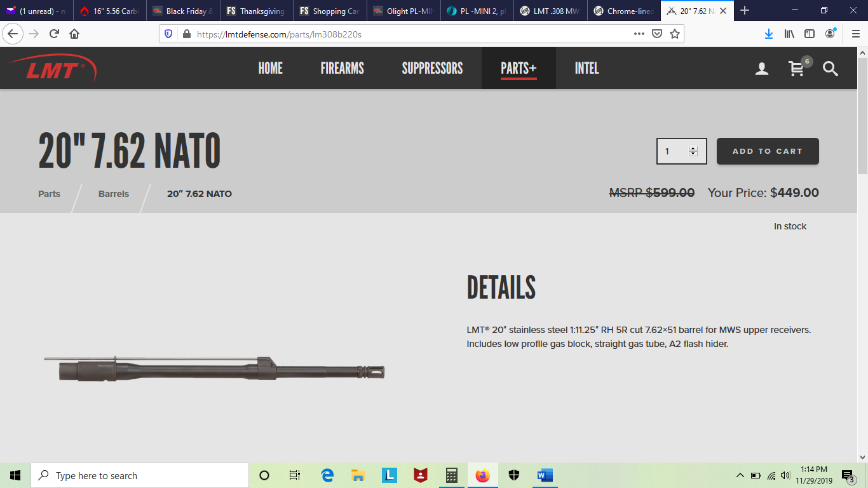This screenshot has height=488, width=868.
Task: Bookmark this page with star icon
Action: [x=675, y=34]
